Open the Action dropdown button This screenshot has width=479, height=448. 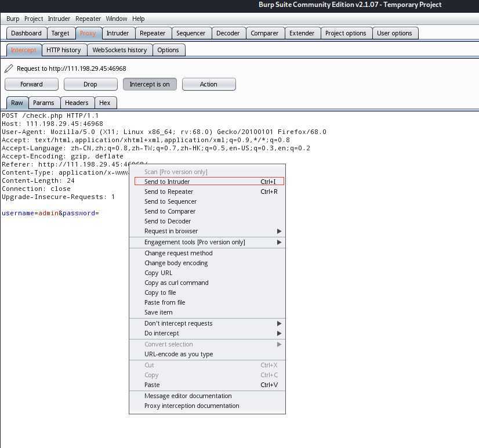pos(209,84)
